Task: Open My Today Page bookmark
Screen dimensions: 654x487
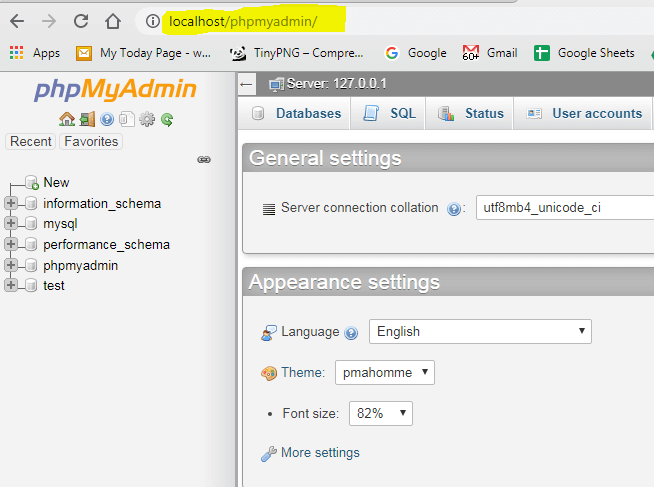Action: [x=143, y=53]
